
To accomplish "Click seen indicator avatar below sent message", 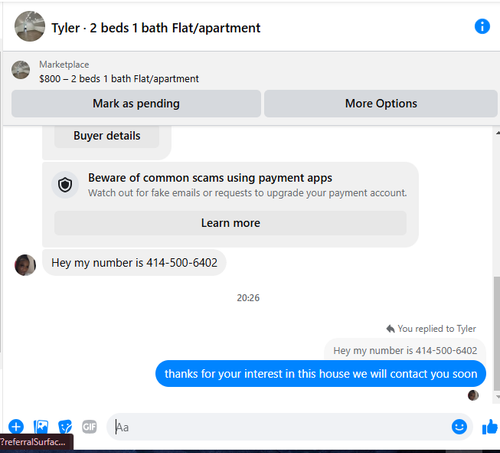I will (473, 395).
